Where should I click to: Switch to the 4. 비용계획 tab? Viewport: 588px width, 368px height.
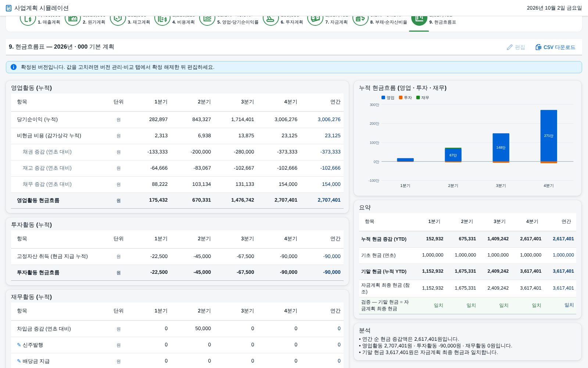point(183,22)
